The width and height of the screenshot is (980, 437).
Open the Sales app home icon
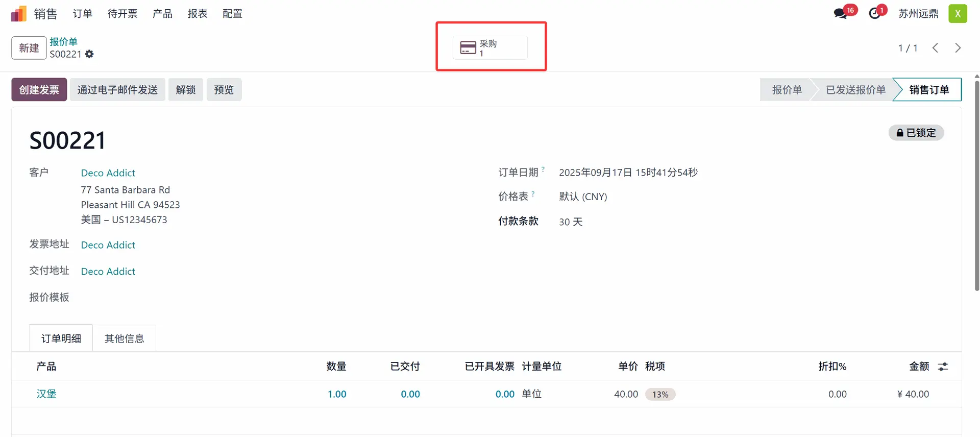(18, 14)
